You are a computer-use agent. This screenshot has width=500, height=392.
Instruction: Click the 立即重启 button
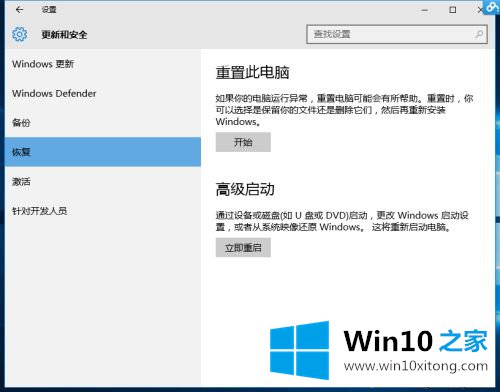point(243,248)
